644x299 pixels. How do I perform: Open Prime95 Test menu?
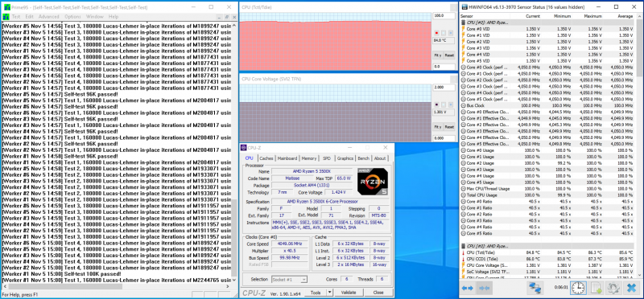pos(16,17)
